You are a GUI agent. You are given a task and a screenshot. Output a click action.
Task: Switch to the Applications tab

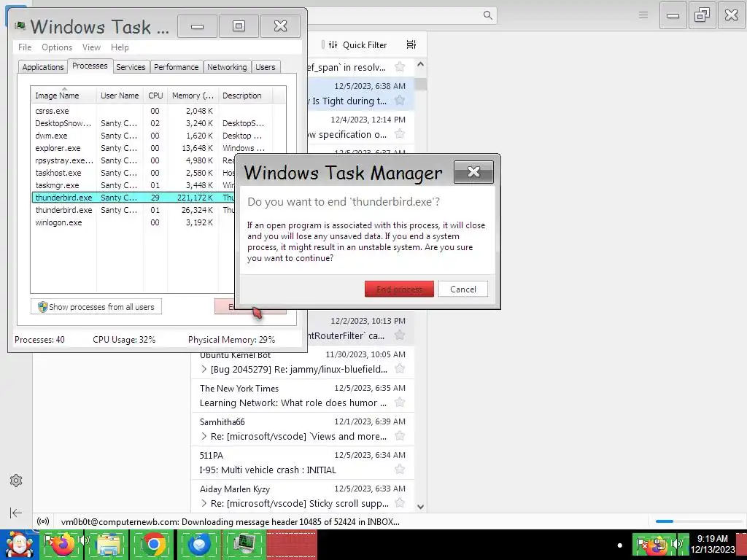click(43, 67)
